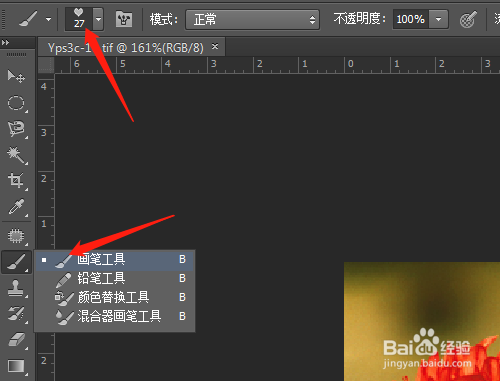Switch to the Yps3c-1 tif document tab

(x=125, y=48)
